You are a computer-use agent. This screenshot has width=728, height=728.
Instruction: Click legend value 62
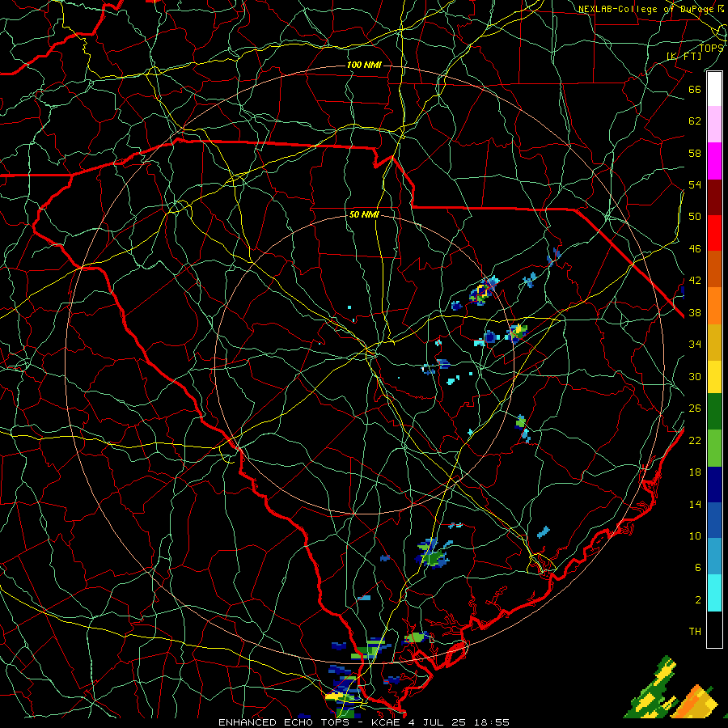tap(695, 121)
